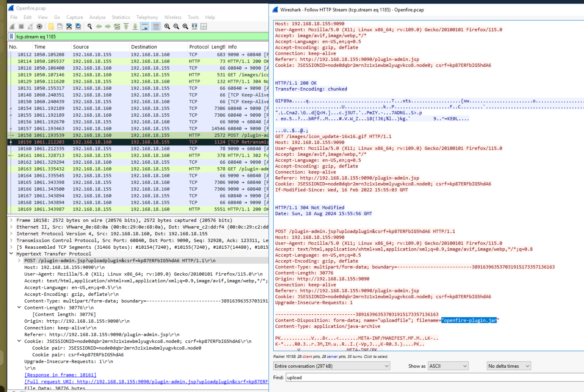This screenshot has height=392, width=584.
Task: Open the capture file folder icon
Action: [x=51, y=26]
